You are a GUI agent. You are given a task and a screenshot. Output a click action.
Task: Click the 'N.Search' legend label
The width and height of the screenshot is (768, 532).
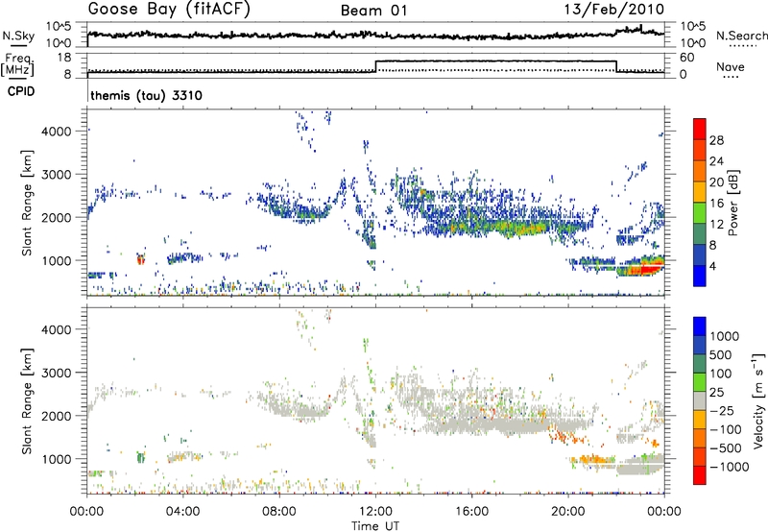[741, 36]
